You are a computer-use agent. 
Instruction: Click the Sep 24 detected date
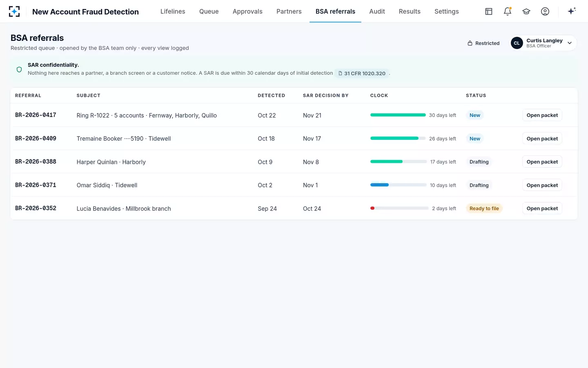point(267,209)
